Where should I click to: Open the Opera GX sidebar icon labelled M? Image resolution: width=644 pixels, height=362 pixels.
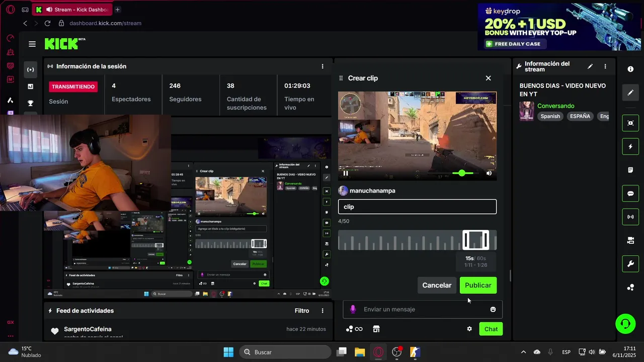[x=10, y=79]
